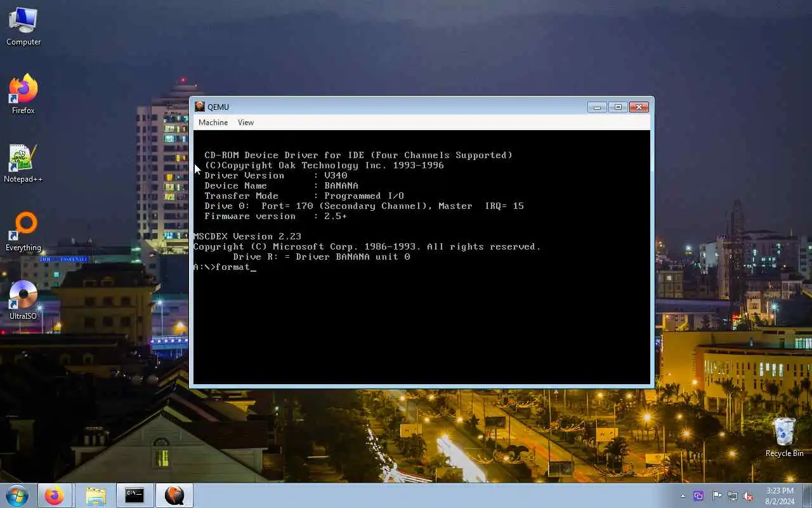812x508 pixels.
Task: Open Action Center flag icon
Action: 717,496
